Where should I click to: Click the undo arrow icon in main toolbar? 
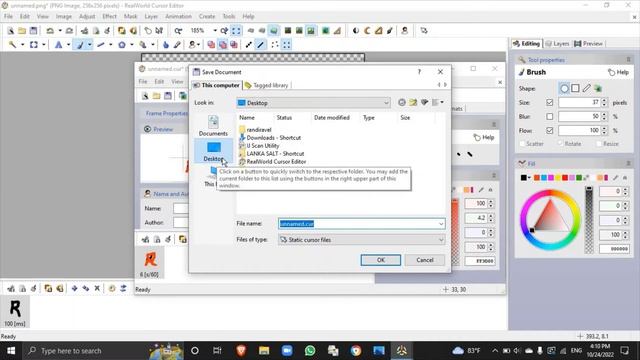[x=50, y=31]
